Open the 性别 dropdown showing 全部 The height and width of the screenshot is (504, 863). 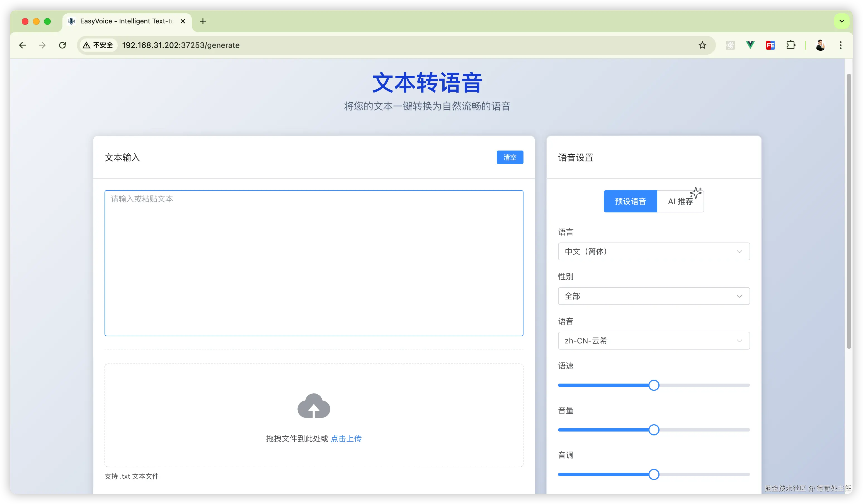(x=654, y=296)
